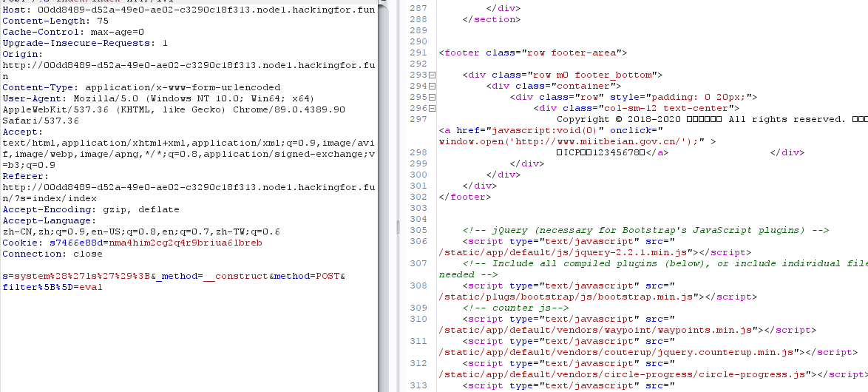Click the window.open miitbeian.gov.cn onclick text
The image size is (868, 392).
pyautogui.click(x=568, y=141)
